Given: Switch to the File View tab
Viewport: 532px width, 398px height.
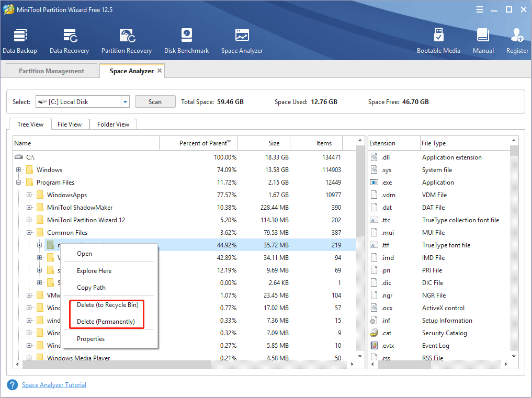Looking at the screenshot, I should pos(70,124).
